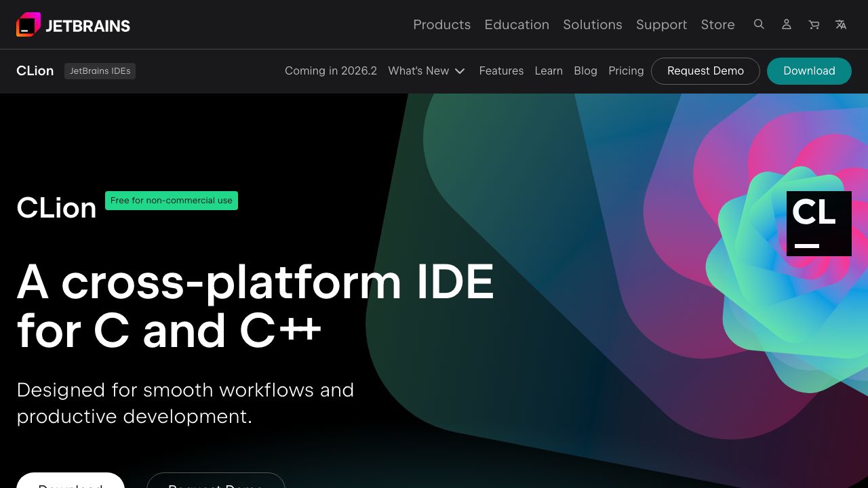Open the Blog link
This screenshot has width=868, height=488.
pyautogui.click(x=585, y=71)
